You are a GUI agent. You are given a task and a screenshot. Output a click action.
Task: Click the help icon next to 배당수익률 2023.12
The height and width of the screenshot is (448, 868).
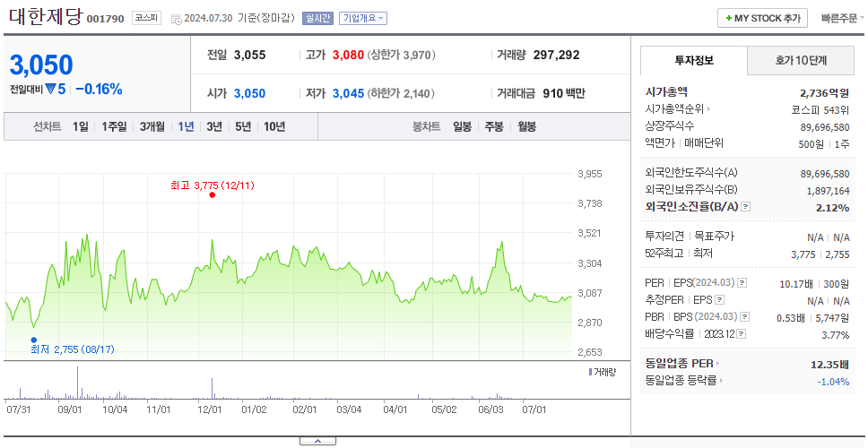[x=742, y=334]
